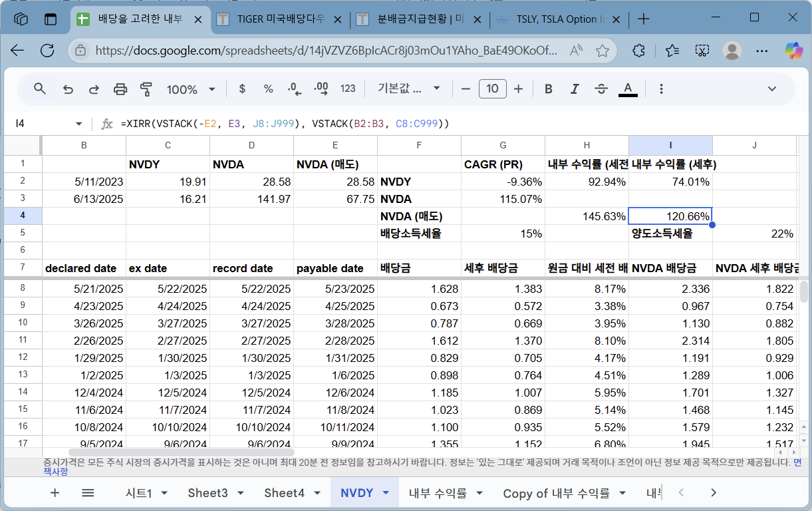This screenshot has height=511, width=812.
Task: Open the text color picker
Action: click(x=628, y=88)
